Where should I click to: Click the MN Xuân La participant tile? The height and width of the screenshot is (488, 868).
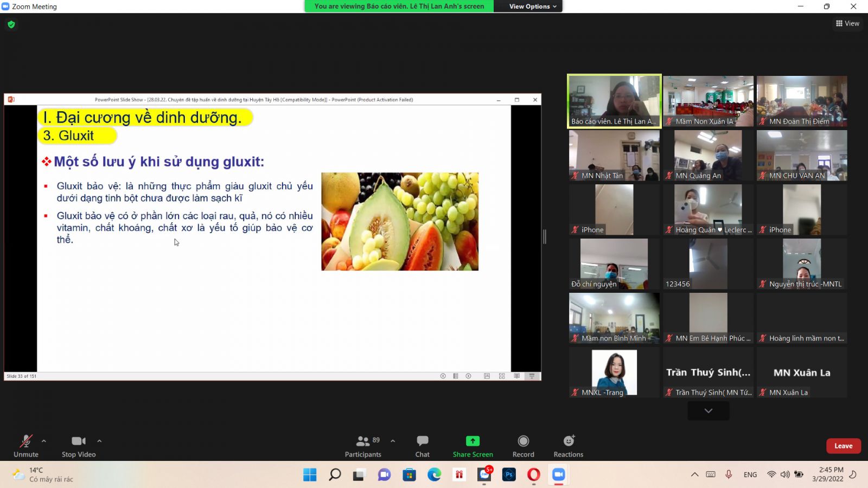tap(802, 373)
